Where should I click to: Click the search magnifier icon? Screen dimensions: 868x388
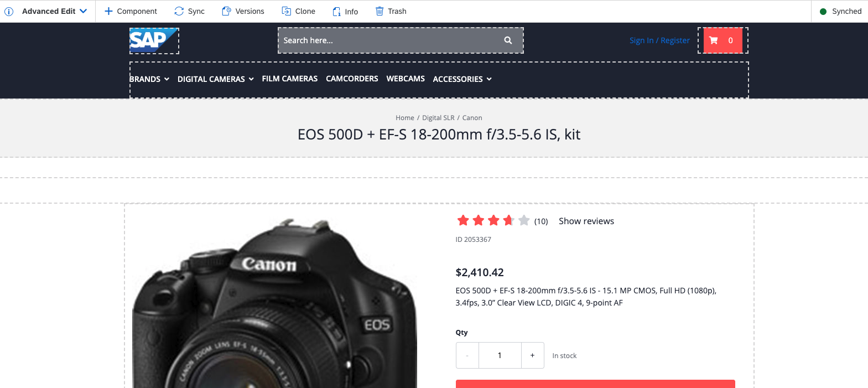[508, 40]
